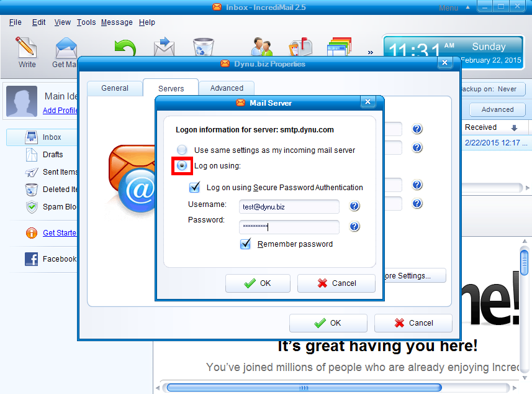Select Use same settings as incoming server
The image size is (532, 394).
pos(182,149)
